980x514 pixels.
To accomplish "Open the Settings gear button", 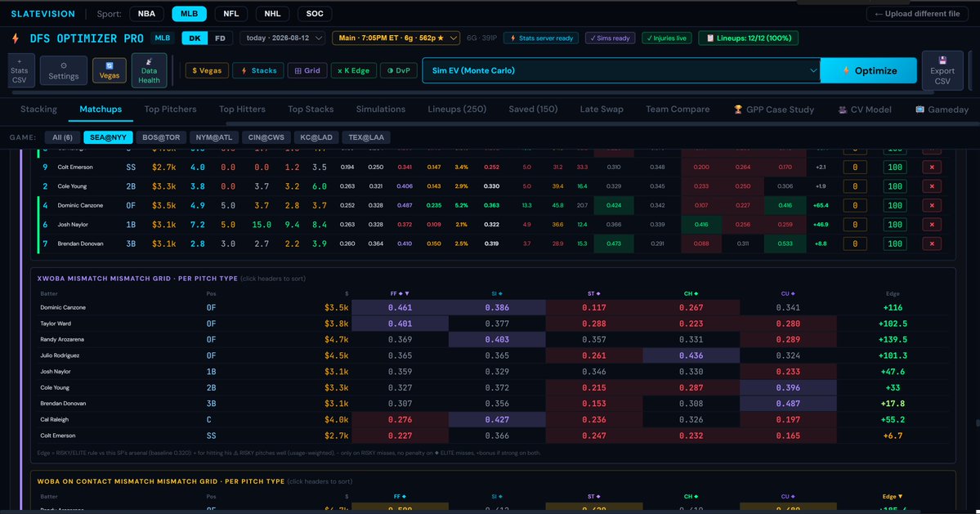I will click(x=64, y=70).
